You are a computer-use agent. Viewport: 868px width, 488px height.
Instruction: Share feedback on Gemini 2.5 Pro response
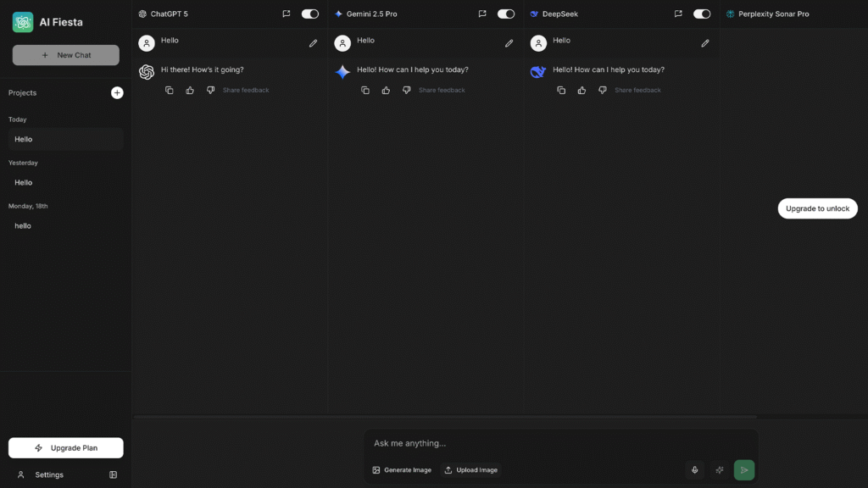[442, 90]
